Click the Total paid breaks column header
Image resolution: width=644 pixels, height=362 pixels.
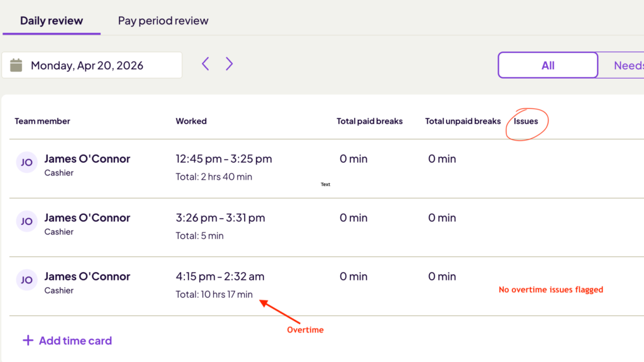[370, 121]
